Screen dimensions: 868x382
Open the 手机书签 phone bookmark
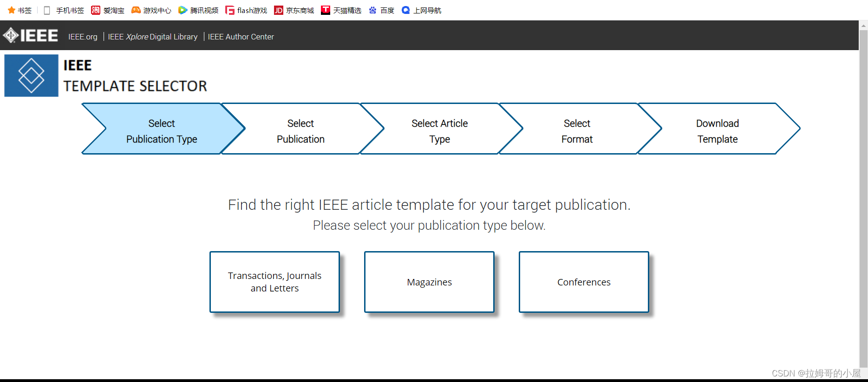(x=64, y=10)
